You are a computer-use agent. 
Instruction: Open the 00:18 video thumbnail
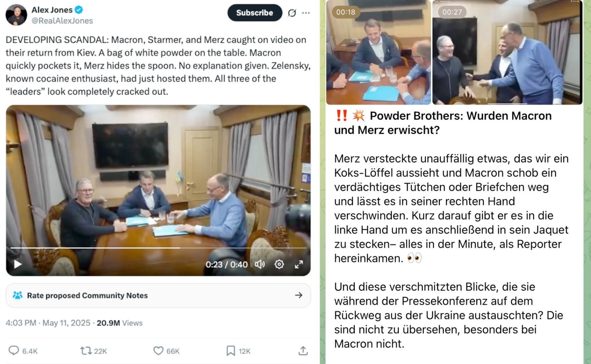point(378,52)
